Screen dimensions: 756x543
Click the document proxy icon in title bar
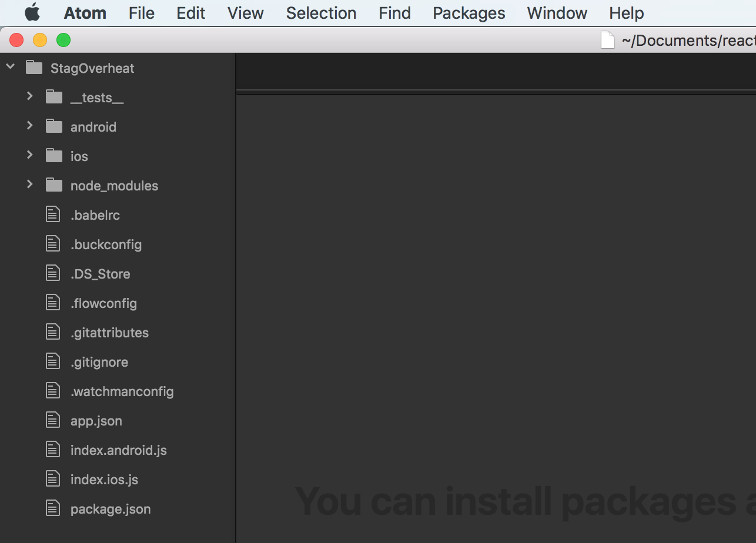click(608, 40)
